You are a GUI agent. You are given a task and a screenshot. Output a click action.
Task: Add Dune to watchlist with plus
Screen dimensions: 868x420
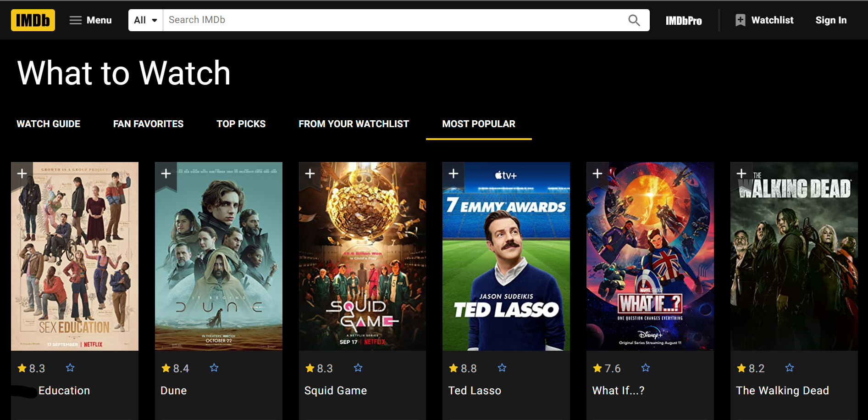point(166,174)
